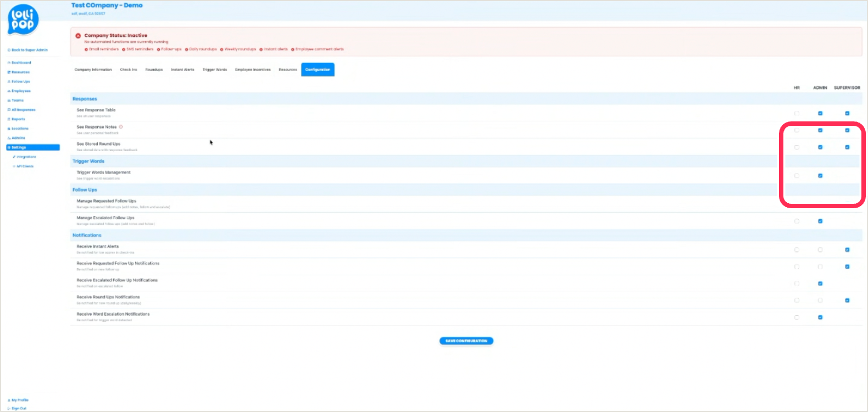Image resolution: width=868 pixels, height=412 pixels.
Task: Enable Receive Instant Alerts for Admin
Action: (820, 250)
